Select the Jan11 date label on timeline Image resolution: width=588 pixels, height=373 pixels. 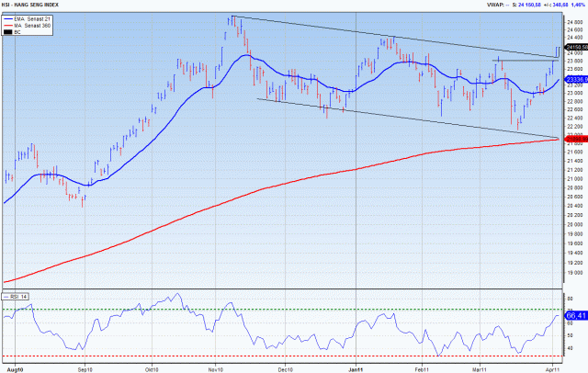356,367
